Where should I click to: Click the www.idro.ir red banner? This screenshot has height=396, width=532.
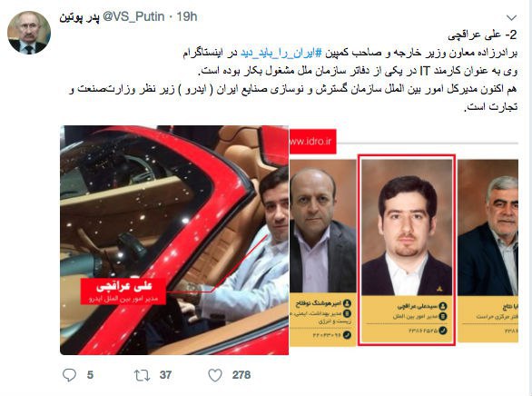[x=312, y=142]
